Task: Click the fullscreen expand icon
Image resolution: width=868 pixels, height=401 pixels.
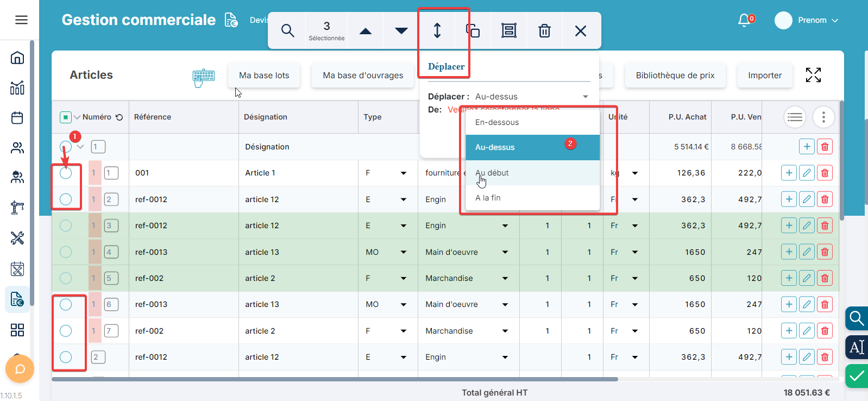Action: [813, 75]
